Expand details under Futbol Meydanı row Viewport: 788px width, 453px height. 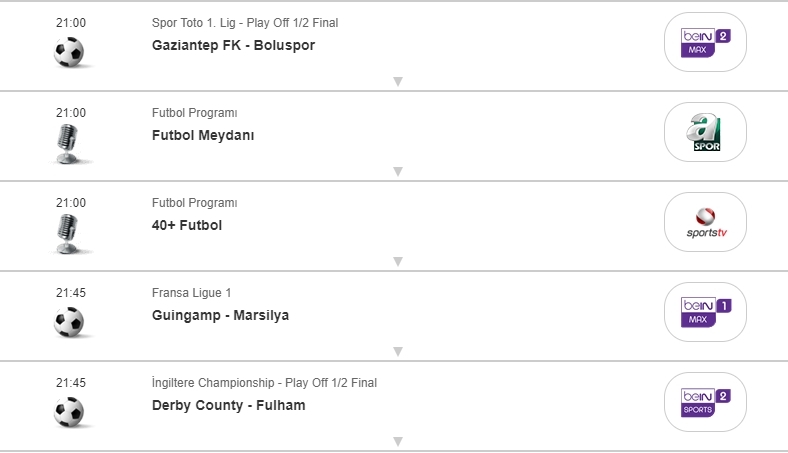click(x=397, y=172)
